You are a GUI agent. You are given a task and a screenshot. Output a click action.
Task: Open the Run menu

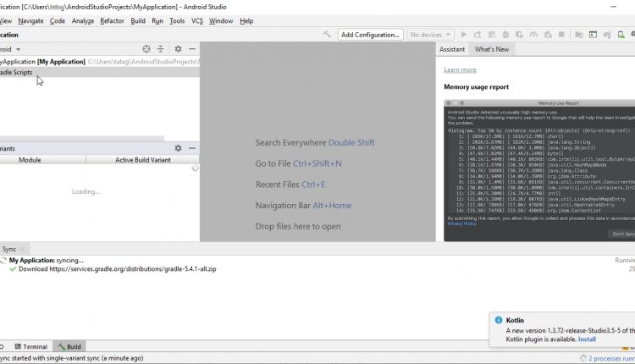tap(157, 21)
